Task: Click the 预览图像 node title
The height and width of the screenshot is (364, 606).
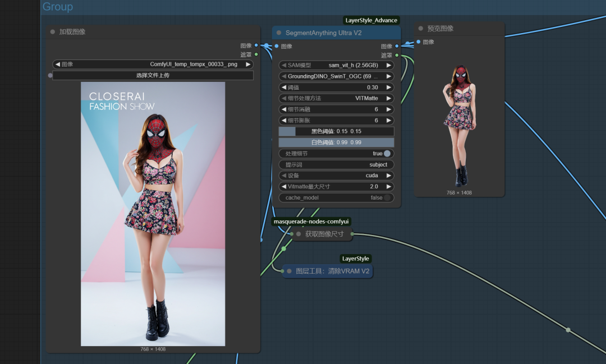Action: coord(440,29)
